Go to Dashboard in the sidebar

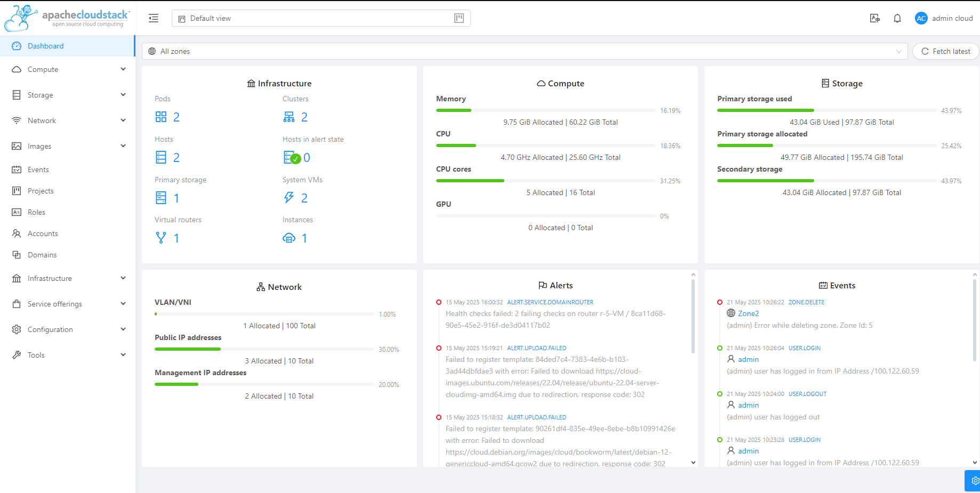(67, 46)
